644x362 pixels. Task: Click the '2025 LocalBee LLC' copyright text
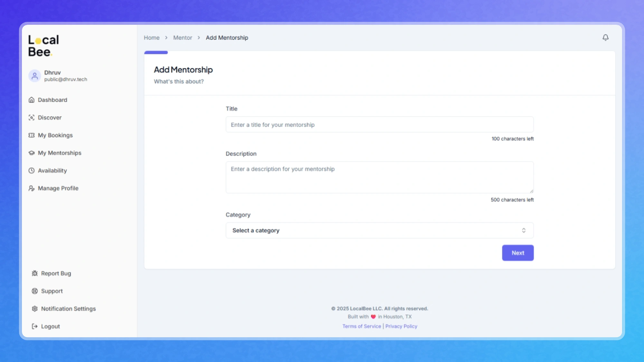tap(380, 309)
